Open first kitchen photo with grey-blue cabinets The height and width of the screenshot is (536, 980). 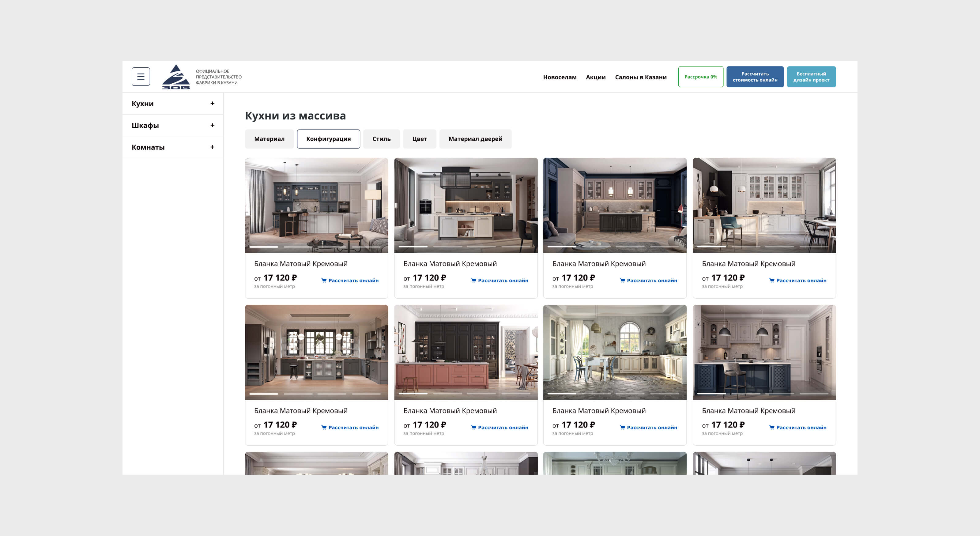(x=317, y=206)
